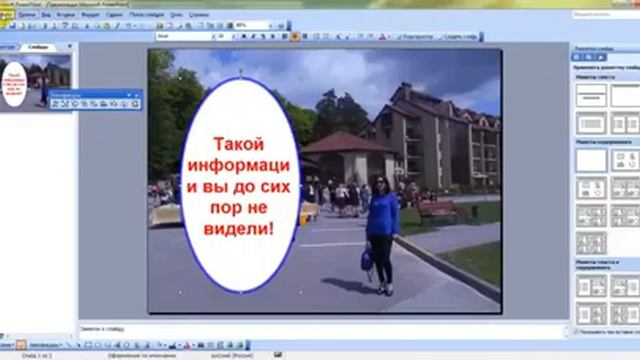
Task: Click the Конструктор button
Action: pyautogui.click(x=415, y=36)
